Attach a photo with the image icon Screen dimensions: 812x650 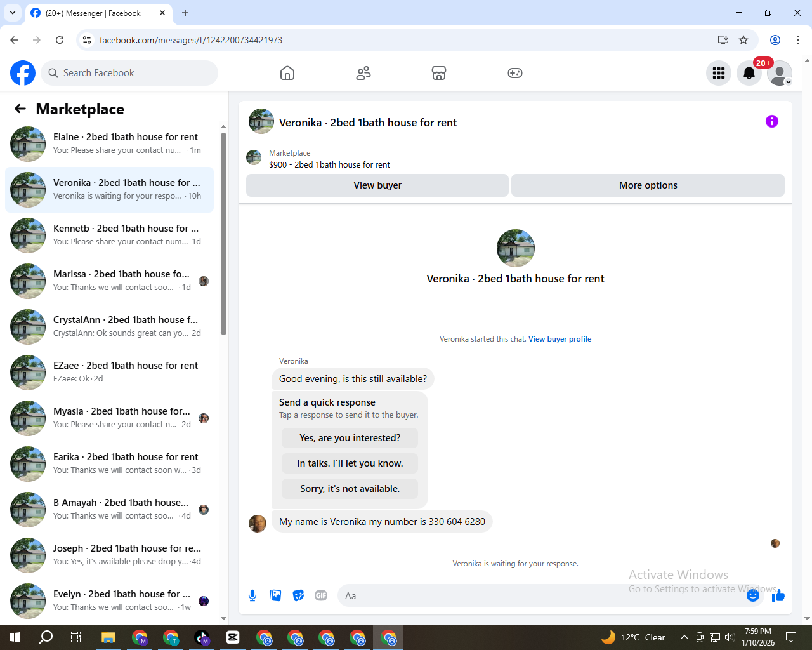(x=275, y=595)
